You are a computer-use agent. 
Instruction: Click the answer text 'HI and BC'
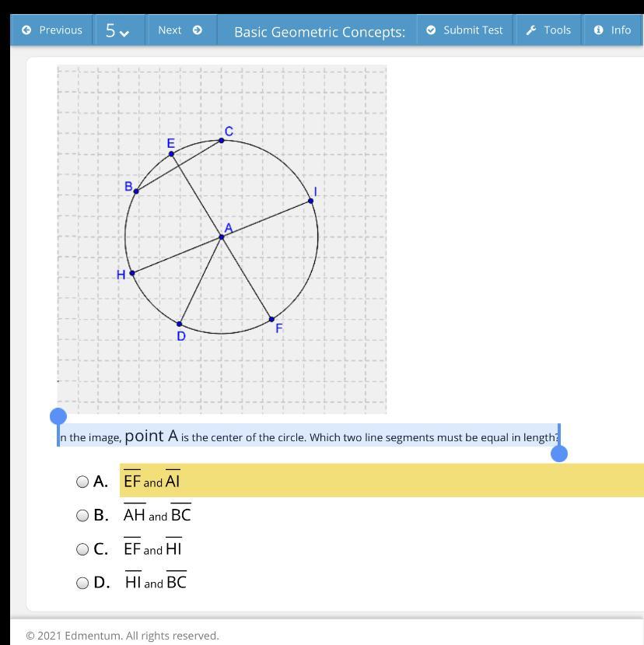[156, 581]
